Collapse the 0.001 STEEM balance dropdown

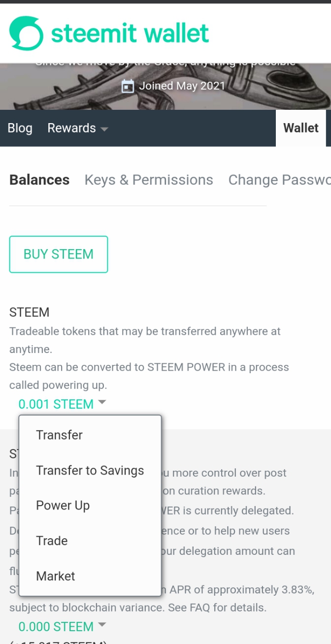coord(56,404)
